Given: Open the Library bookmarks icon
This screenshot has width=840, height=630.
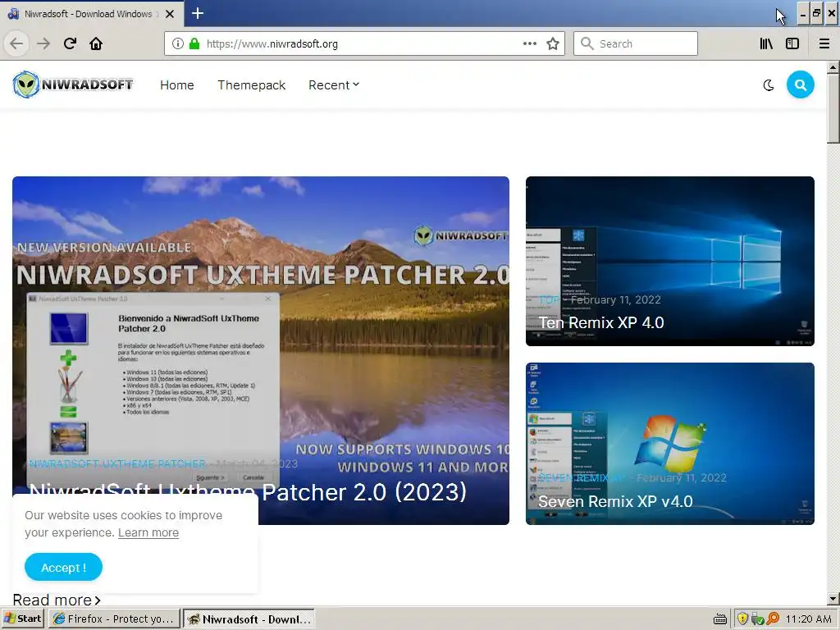Looking at the screenshot, I should [x=766, y=43].
